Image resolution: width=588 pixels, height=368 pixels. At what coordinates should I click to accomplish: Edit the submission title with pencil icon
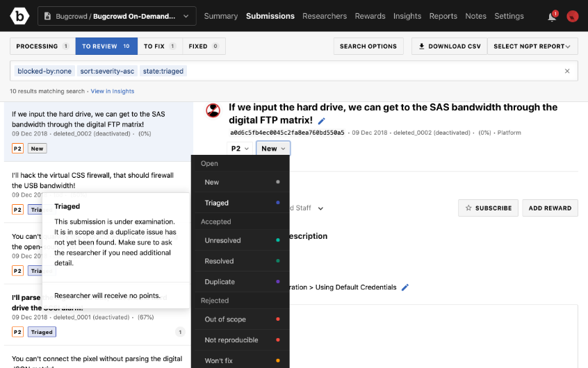(321, 122)
